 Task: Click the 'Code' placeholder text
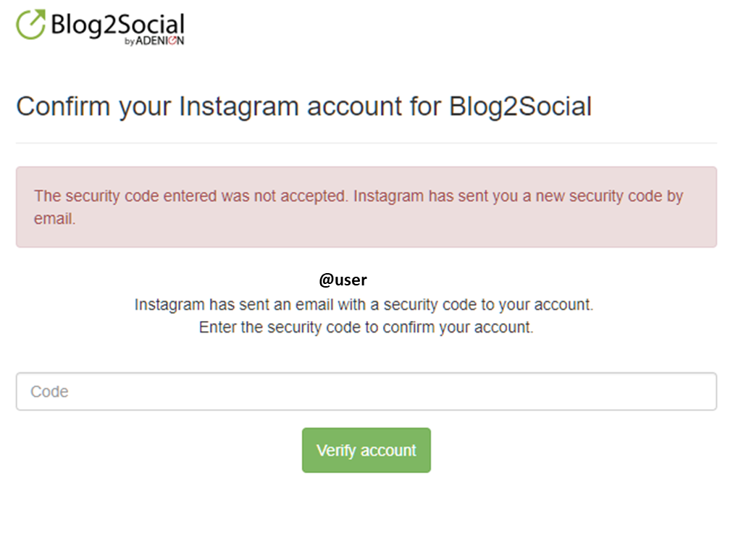pos(49,391)
